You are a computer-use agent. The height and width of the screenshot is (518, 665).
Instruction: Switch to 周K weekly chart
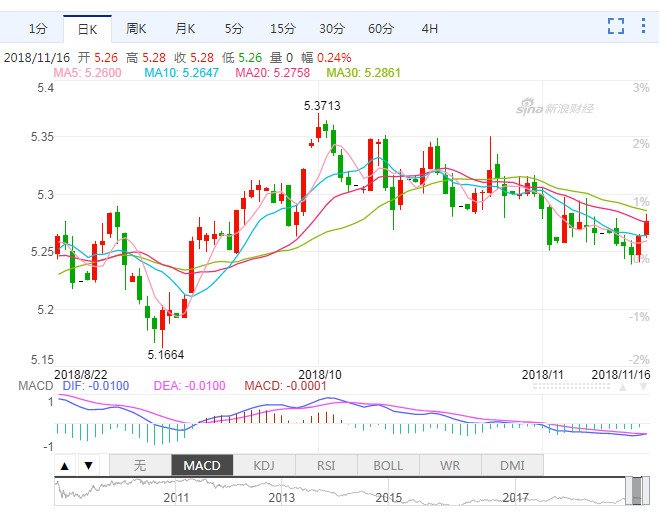click(x=136, y=28)
